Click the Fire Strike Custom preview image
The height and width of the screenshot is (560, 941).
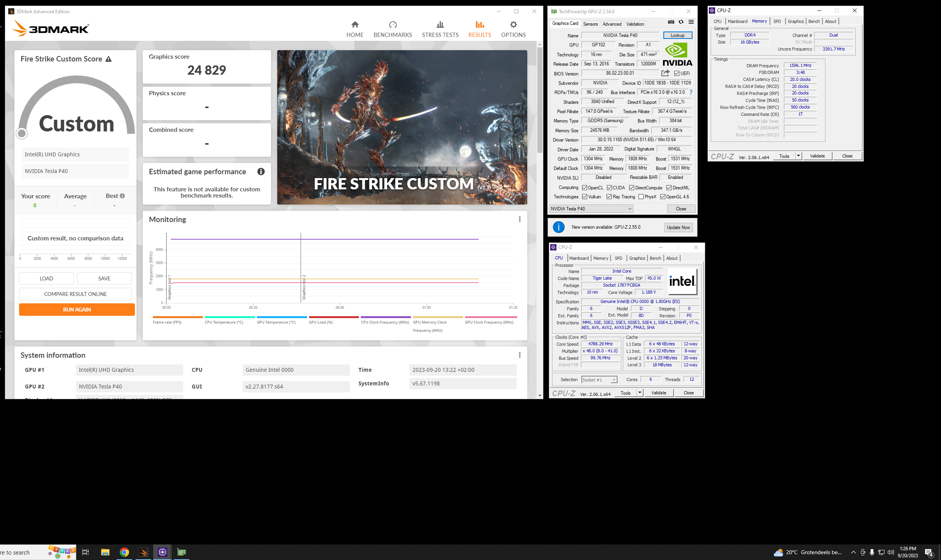[402, 127]
